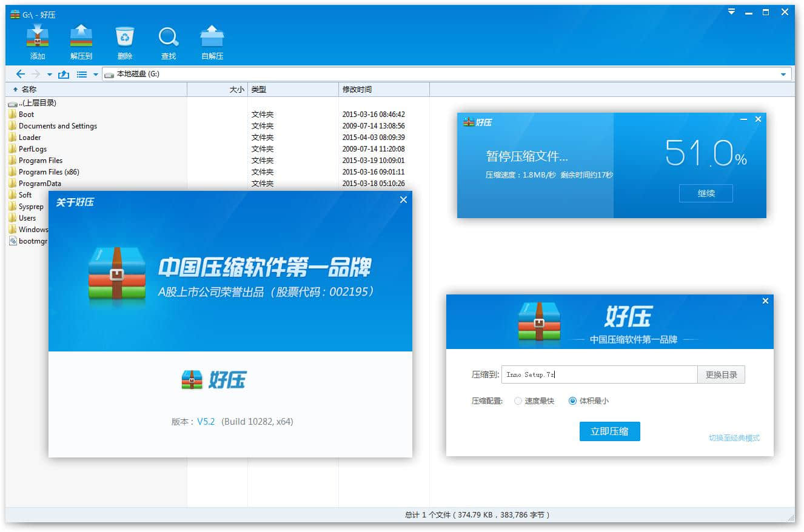
Task: Click the Soft folder icon
Action: [x=12, y=195]
